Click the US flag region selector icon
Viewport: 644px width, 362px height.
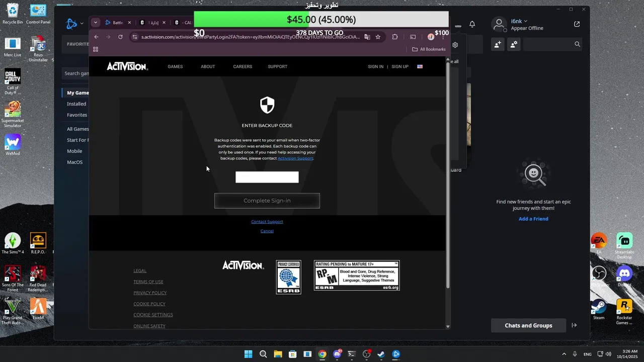coord(420,66)
